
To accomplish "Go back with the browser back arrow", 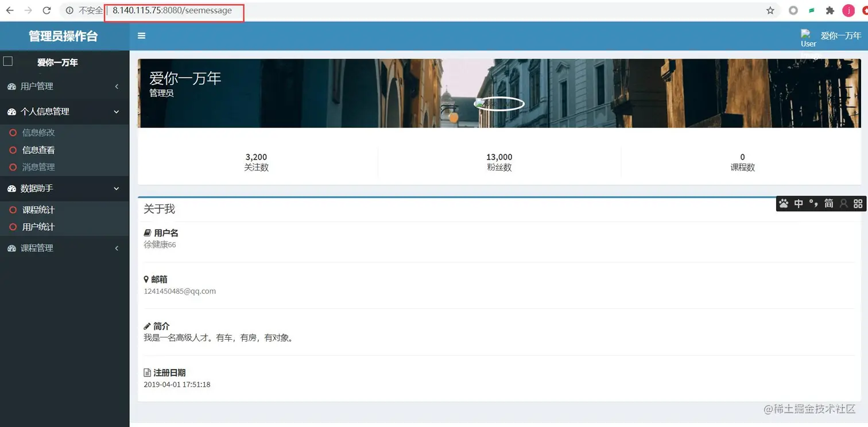I will pos(10,10).
